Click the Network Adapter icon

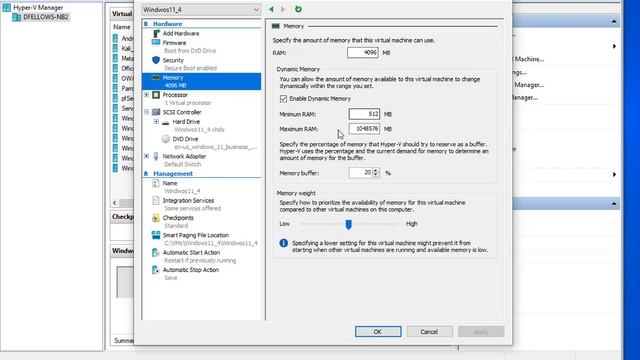point(156,156)
